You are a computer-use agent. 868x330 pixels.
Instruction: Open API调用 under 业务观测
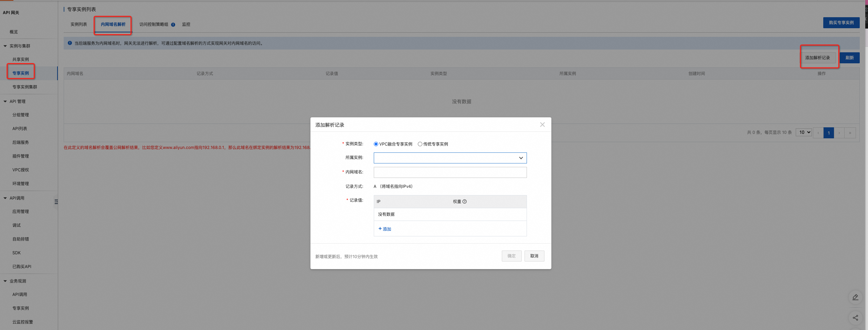pyautogui.click(x=20, y=295)
